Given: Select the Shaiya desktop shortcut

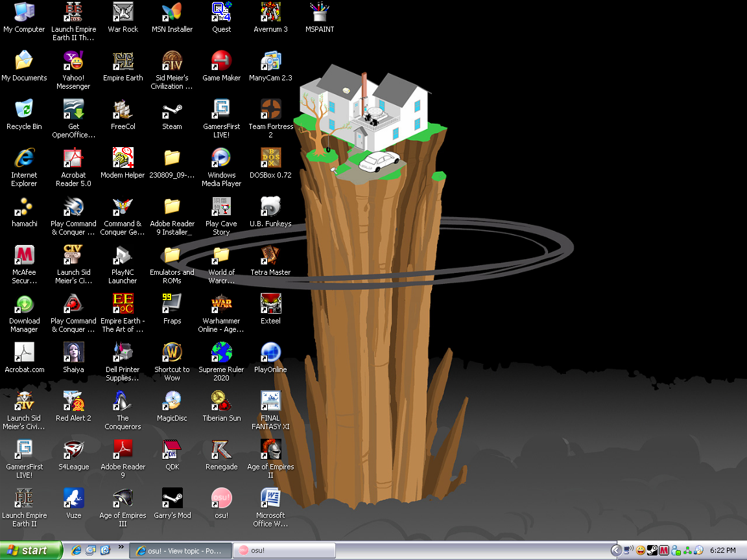Looking at the screenshot, I should pyautogui.click(x=73, y=358).
